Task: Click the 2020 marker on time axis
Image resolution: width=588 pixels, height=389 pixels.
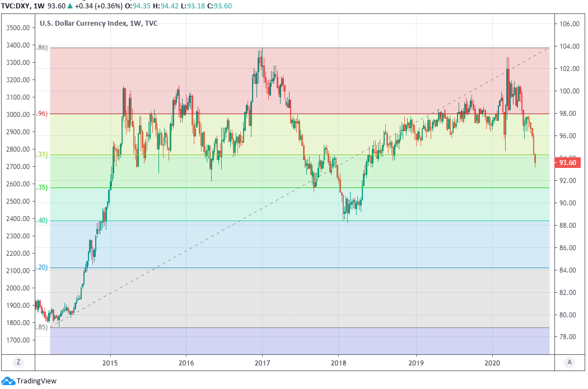Action: tap(492, 362)
